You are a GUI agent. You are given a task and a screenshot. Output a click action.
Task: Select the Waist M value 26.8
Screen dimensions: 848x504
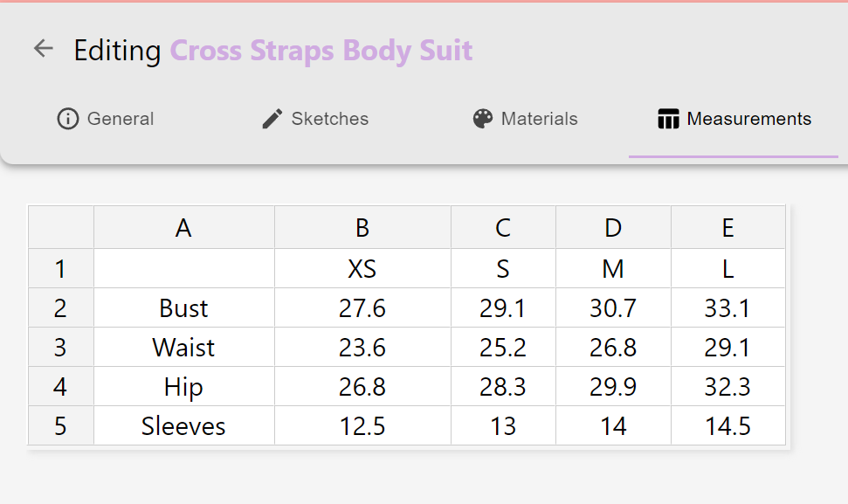pyautogui.click(x=613, y=348)
